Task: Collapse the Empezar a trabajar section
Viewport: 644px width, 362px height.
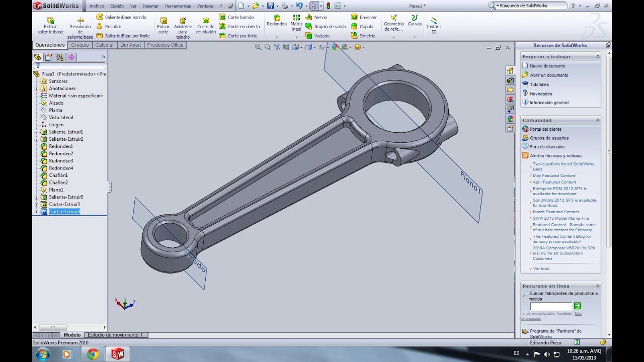Action: click(x=598, y=57)
